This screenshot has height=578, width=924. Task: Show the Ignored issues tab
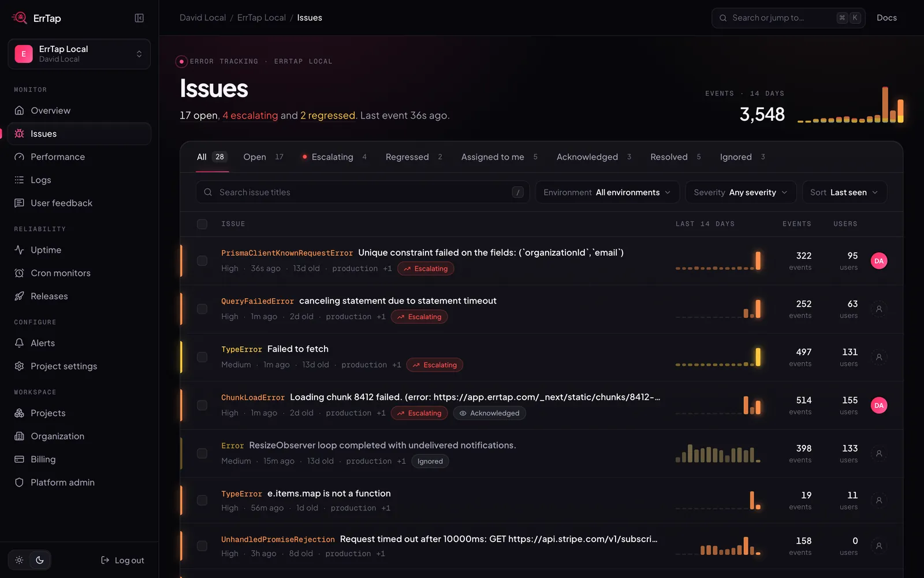pyautogui.click(x=743, y=157)
